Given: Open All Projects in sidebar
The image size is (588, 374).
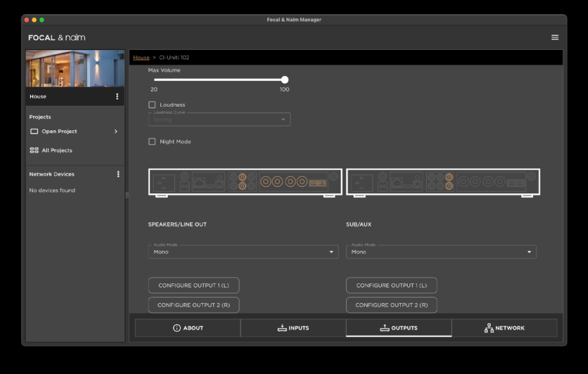Looking at the screenshot, I should (57, 150).
